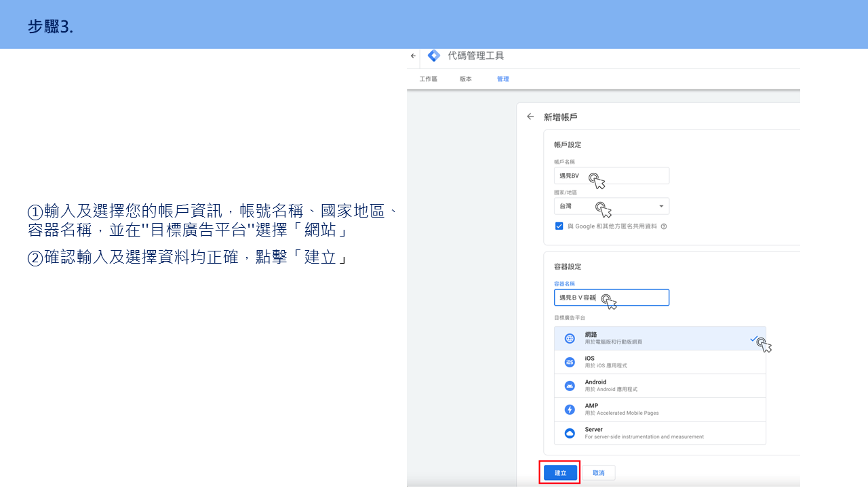The width and height of the screenshot is (868, 488).
Task: Open the 版本 tab
Action: coord(465,79)
